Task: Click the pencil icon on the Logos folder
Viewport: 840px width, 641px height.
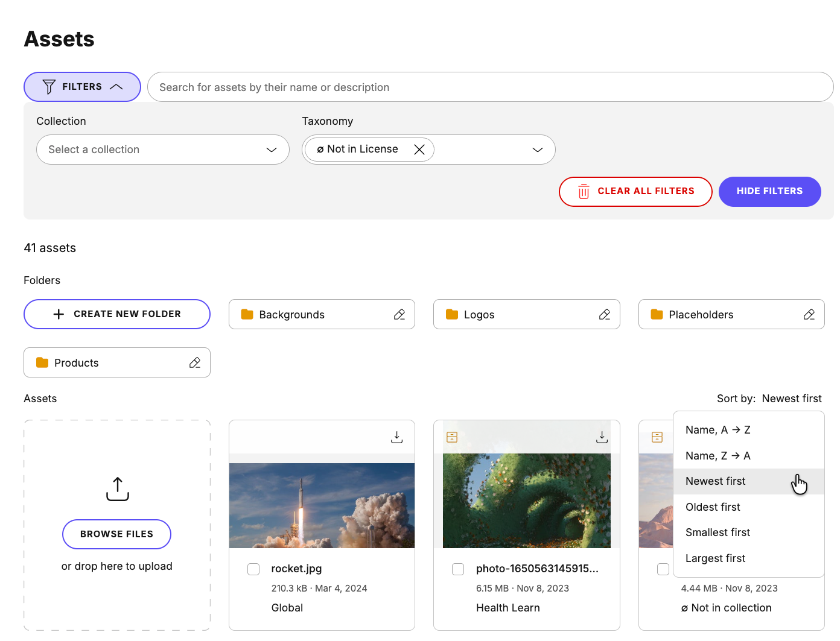Action: click(x=605, y=314)
